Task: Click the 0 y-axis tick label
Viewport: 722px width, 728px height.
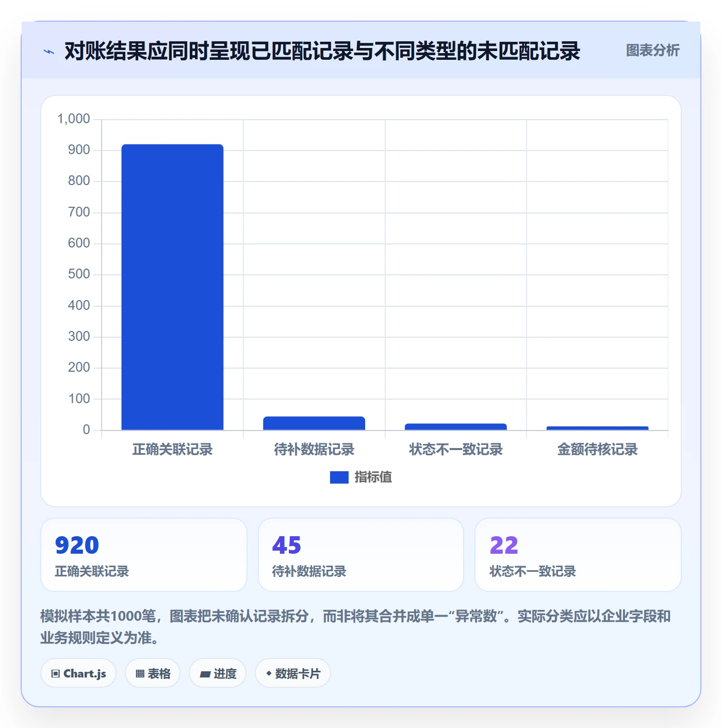Action: click(x=86, y=430)
